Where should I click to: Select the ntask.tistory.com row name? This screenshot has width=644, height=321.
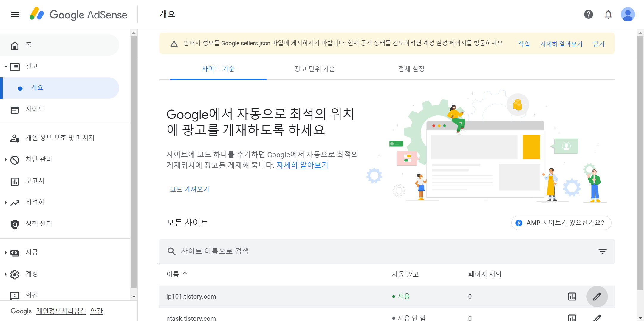click(x=191, y=318)
